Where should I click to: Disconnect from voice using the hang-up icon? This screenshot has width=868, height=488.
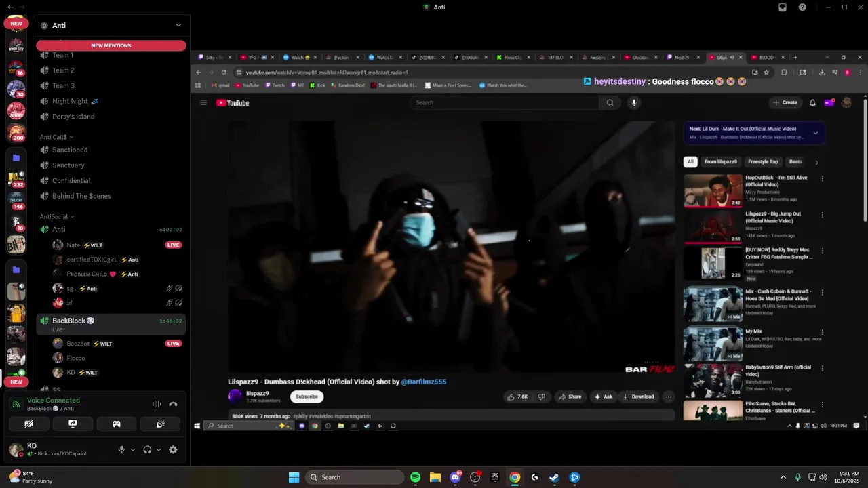(173, 404)
